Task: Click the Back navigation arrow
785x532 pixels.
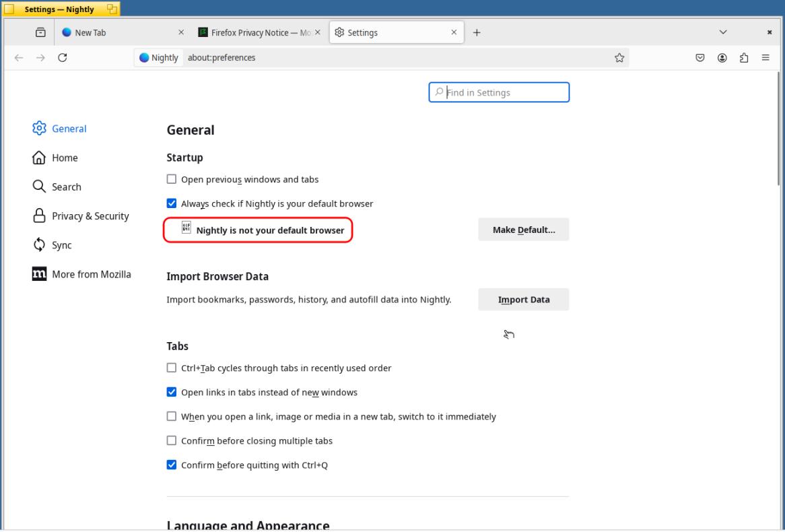Action: click(x=19, y=58)
